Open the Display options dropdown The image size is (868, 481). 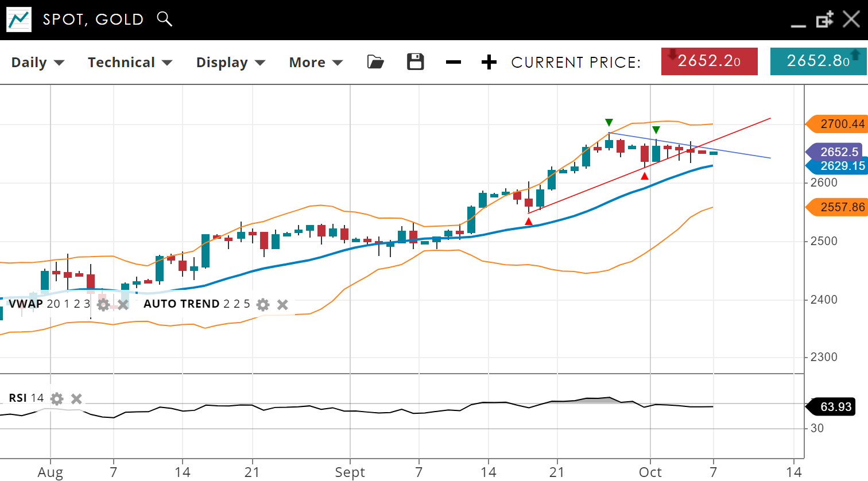(231, 63)
